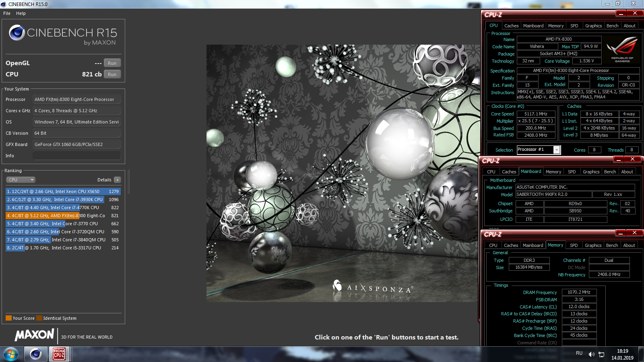Click the GFX Board field value
Viewport: 644px width, 362px height.
click(x=76, y=144)
